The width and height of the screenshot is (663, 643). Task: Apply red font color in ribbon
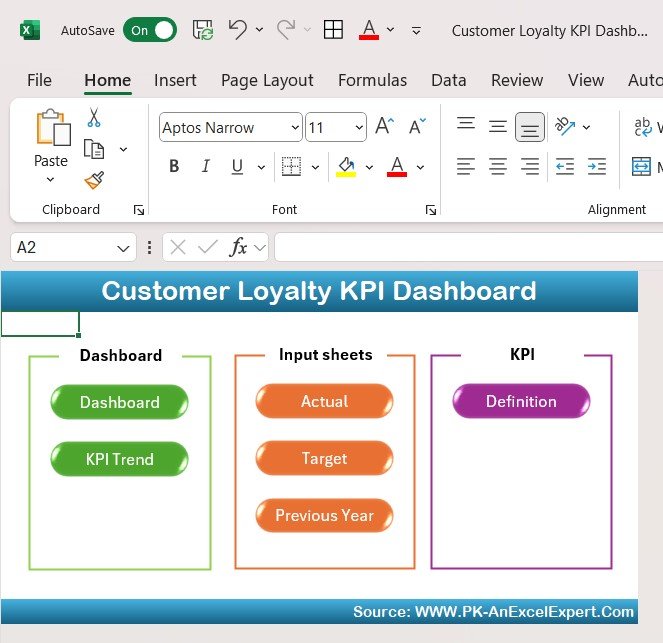tap(397, 167)
